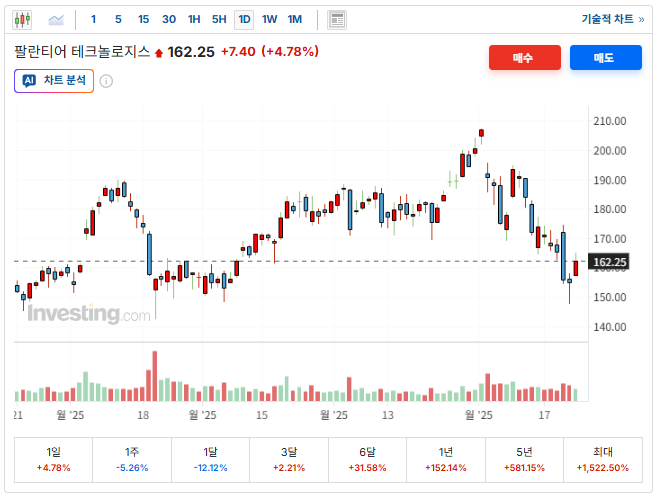Switch to the area line chart icon
654x493 pixels.
point(56,20)
